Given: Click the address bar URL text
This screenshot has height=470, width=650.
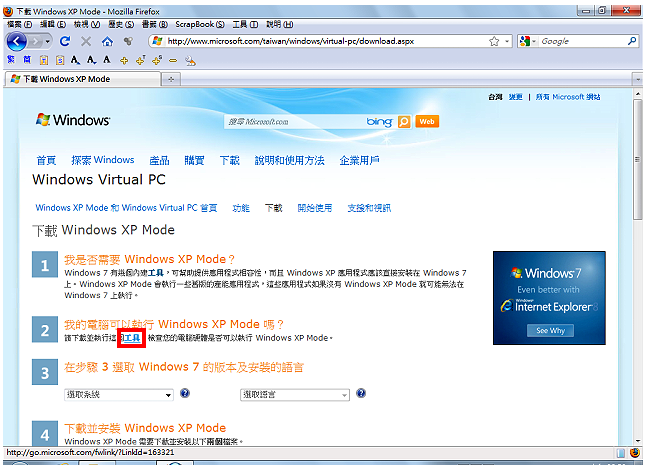Looking at the screenshot, I should tap(291, 41).
